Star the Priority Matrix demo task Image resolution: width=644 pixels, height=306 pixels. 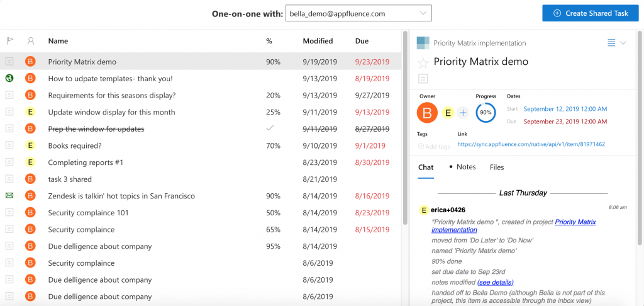423,63
